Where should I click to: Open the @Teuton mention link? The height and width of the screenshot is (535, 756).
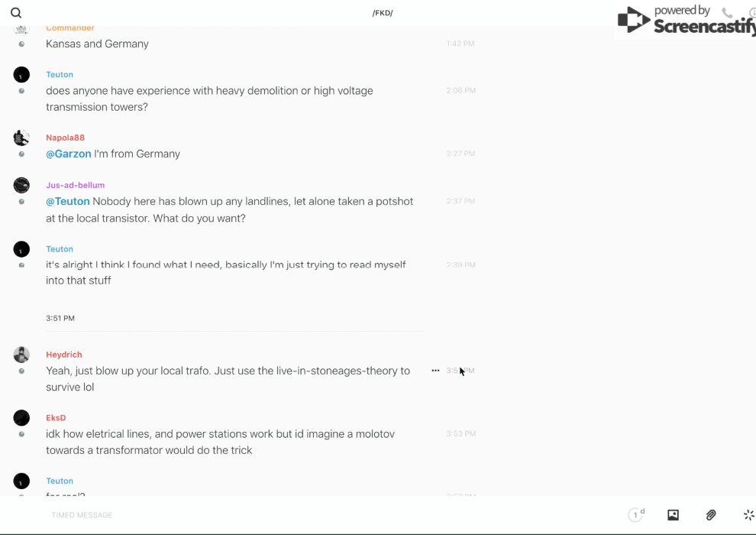click(68, 202)
